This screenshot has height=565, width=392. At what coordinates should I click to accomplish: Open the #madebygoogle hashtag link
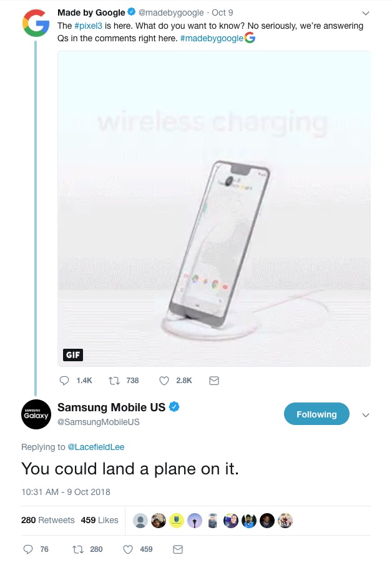click(212, 39)
